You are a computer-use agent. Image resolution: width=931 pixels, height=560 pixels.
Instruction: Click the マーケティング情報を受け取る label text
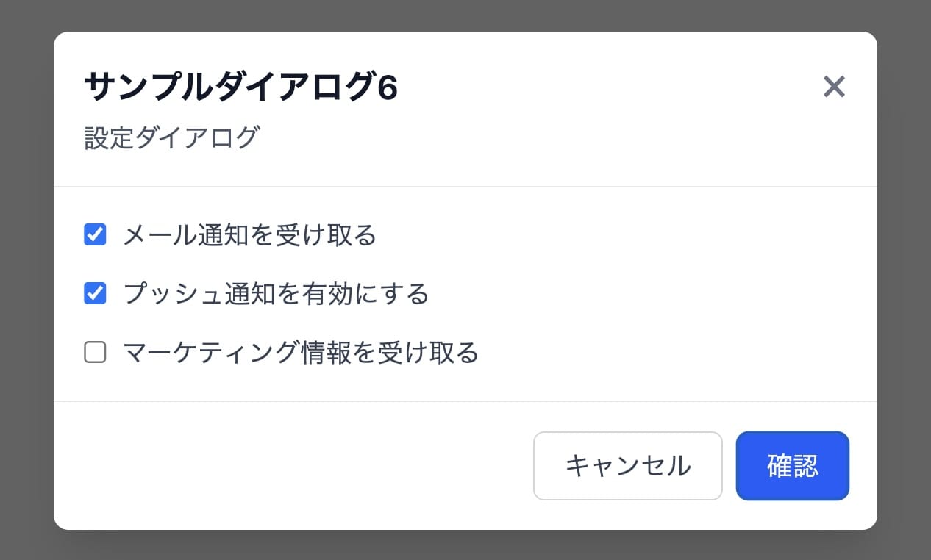[302, 353]
